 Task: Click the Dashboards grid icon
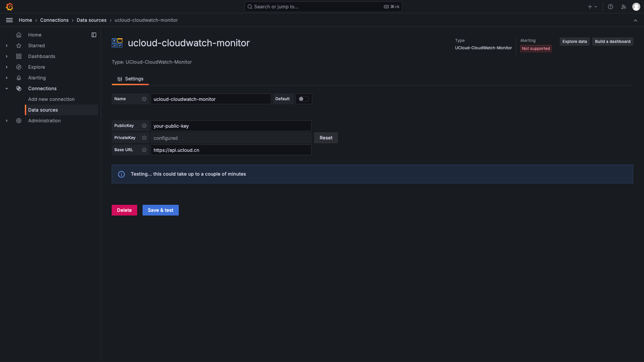point(19,56)
